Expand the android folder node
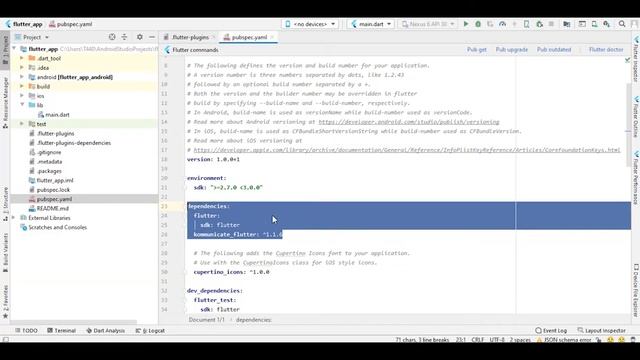This screenshot has height=360, width=640. [x=22, y=77]
